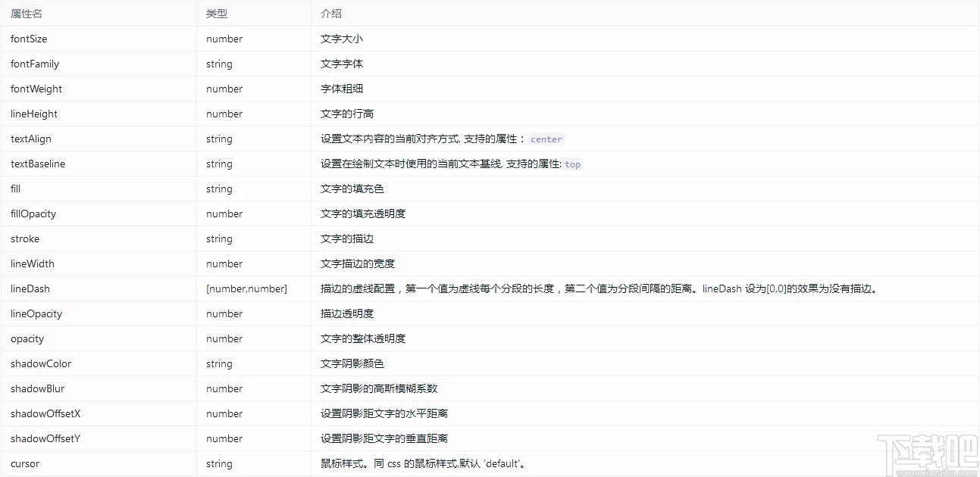
Task: Select the fontWeight property name
Action: pos(36,89)
